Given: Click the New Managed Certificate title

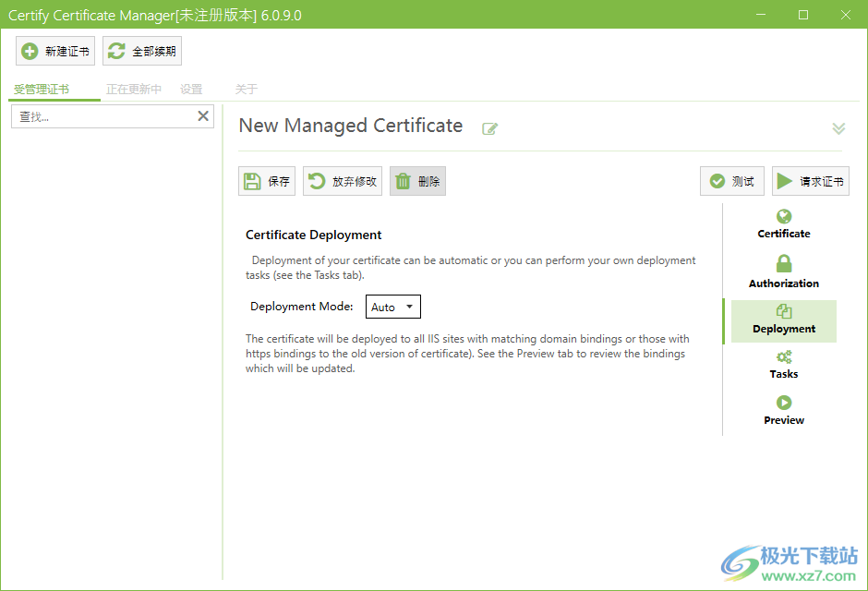Looking at the screenshot, I should [350, 126].
